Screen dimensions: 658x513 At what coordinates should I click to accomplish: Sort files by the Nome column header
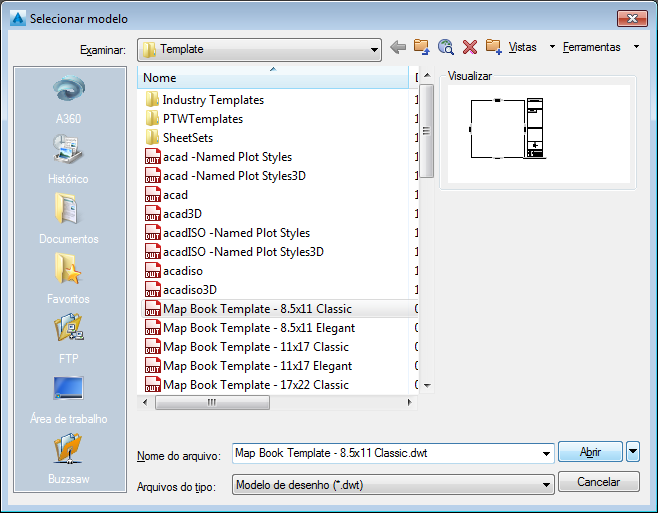273,78
